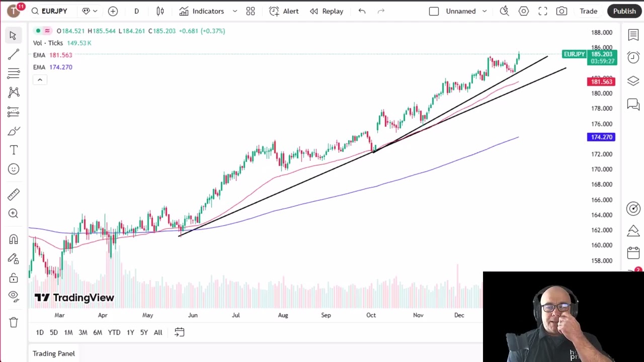The image size is (644, 362).
Task: Open the Pine editor mountain panel icon
Action: tap(633, 231)
